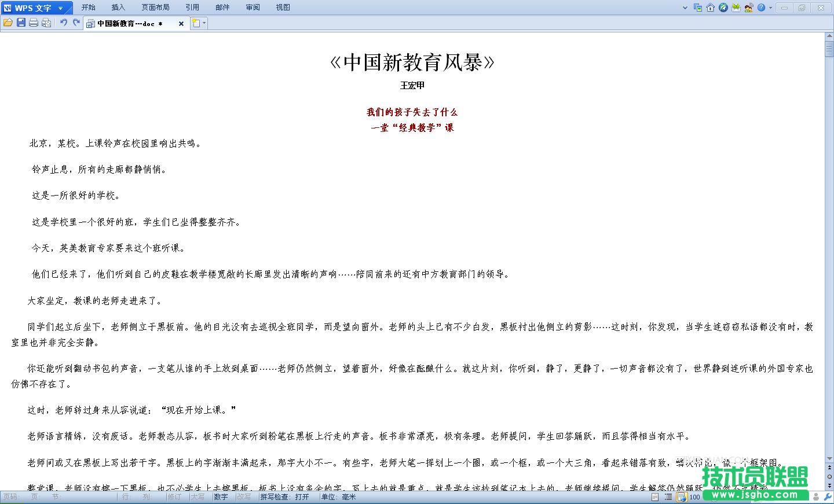This screenshot has width=834, height=504.
Task: Switch to the 插入 ribbon tab
Action: 118,7
